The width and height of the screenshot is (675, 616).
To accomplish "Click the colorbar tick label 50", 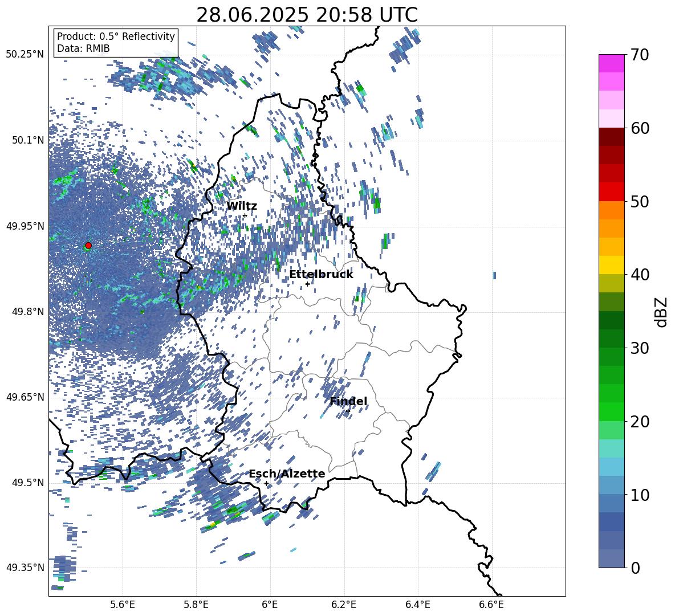I will (x=640, y=201).
